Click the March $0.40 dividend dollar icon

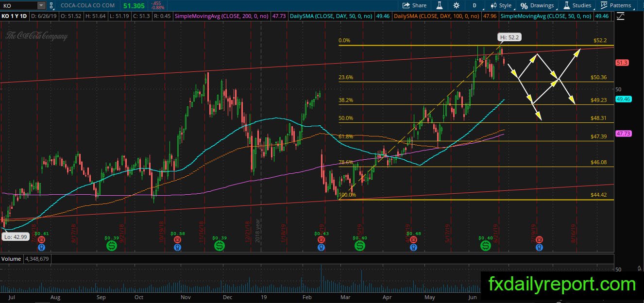pyautogui.click(x=360, y=246)
